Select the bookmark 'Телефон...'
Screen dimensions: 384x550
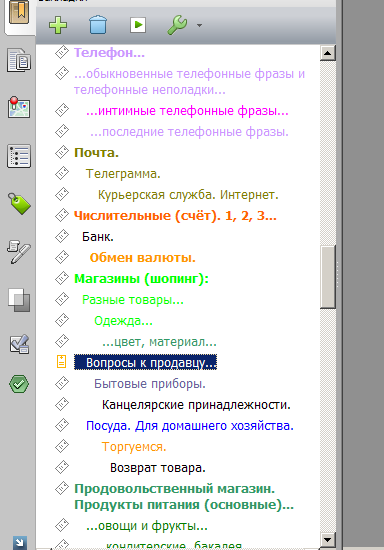coord(109,53)
